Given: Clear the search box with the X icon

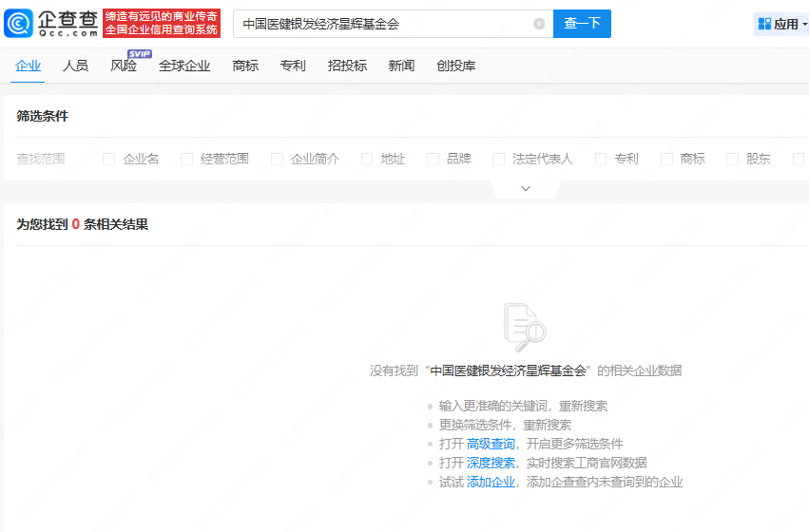Looking at the screenshot, I should [x=539, y=24].
